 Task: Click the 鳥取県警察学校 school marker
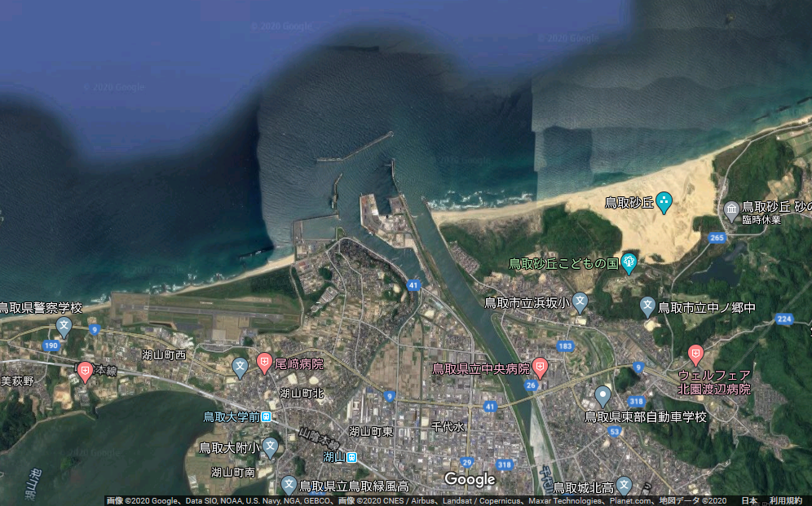pos(64,327)
